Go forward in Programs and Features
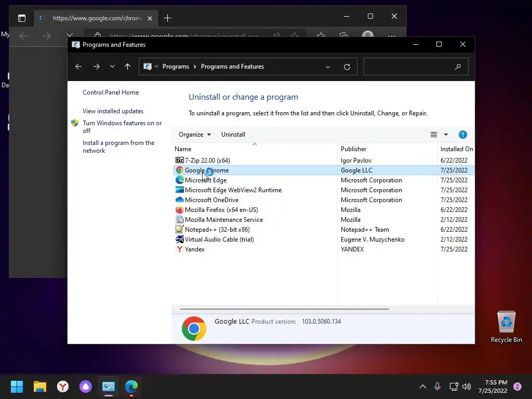532x399 pixels. [x=97, y=66]
